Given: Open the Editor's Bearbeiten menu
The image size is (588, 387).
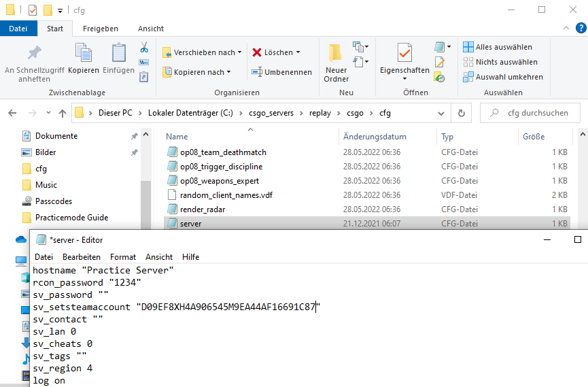Looking at the screenshot, I should (82, 256).
